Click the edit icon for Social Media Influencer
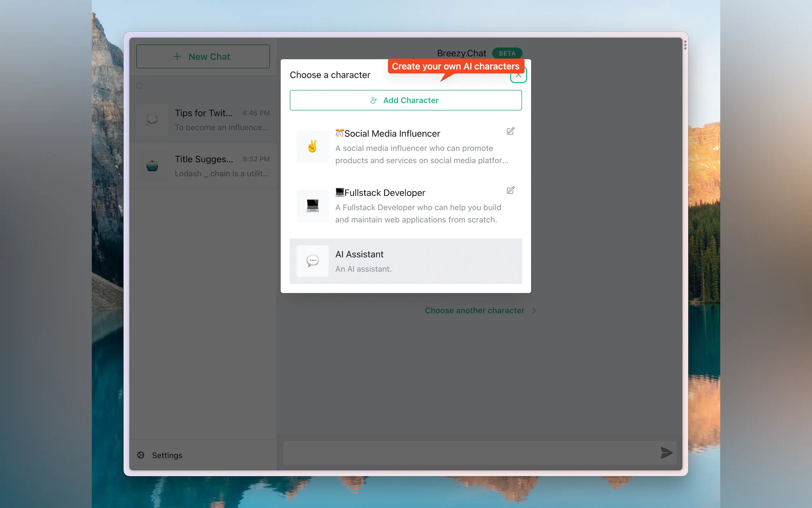The image size is (812, 508). [510, 131]
